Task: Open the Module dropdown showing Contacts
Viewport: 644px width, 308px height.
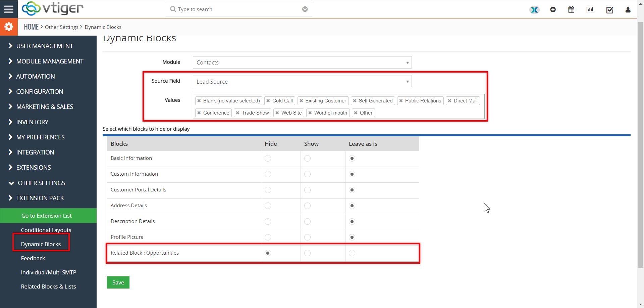Action: point(302,62)
